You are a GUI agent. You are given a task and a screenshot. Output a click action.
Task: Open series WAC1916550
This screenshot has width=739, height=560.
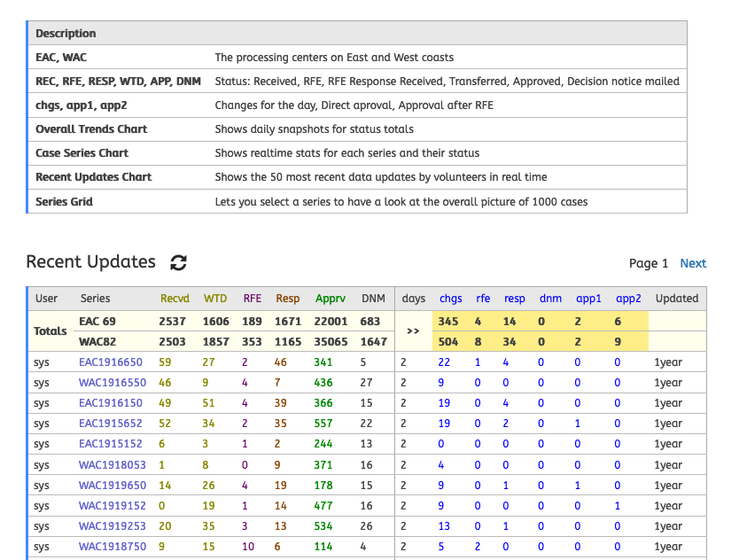tap(112, 383)
